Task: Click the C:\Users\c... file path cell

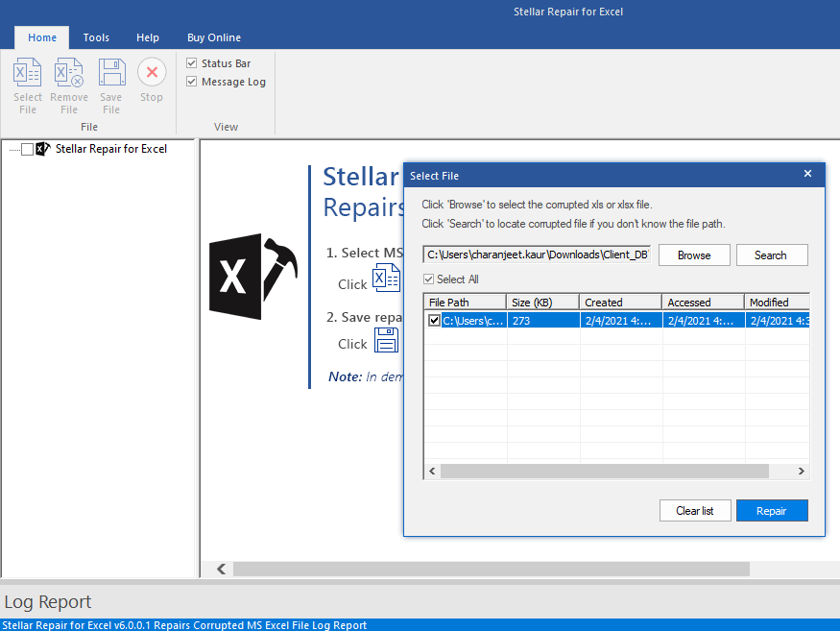Action: [x=473, y=321]
